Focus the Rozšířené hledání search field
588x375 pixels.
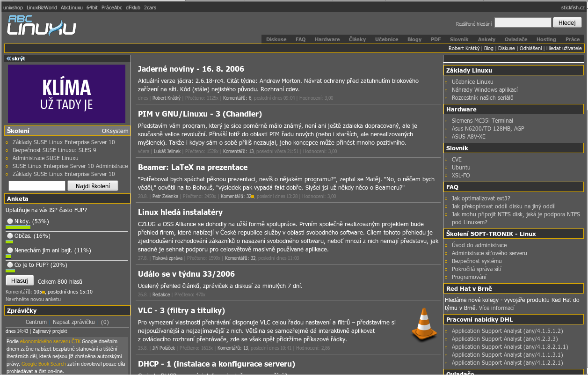(523, 22)
